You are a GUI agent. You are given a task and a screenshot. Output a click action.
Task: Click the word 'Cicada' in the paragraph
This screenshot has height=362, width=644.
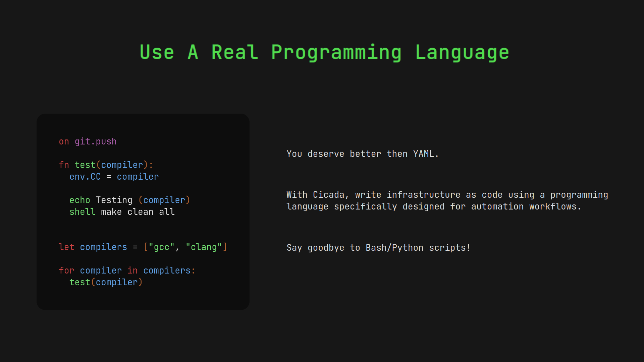[328, 195]
